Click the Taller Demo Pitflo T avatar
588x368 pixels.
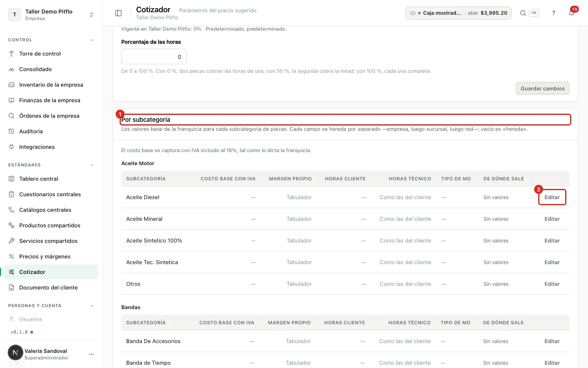15,15
